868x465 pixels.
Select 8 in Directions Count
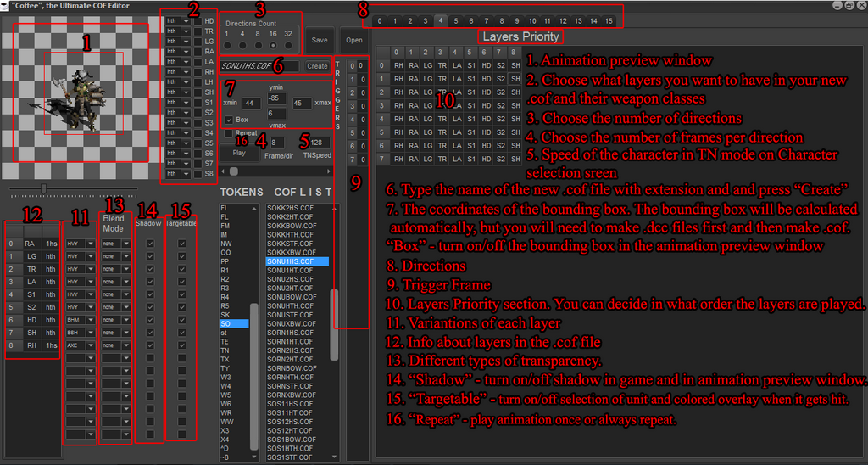(x=258, y=46)
